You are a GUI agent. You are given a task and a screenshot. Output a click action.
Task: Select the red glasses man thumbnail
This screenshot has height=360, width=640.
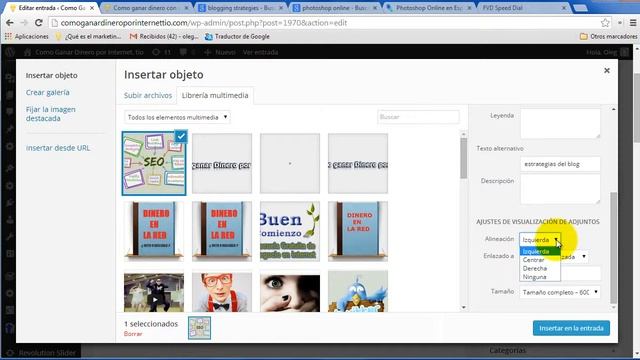(222, 293)
